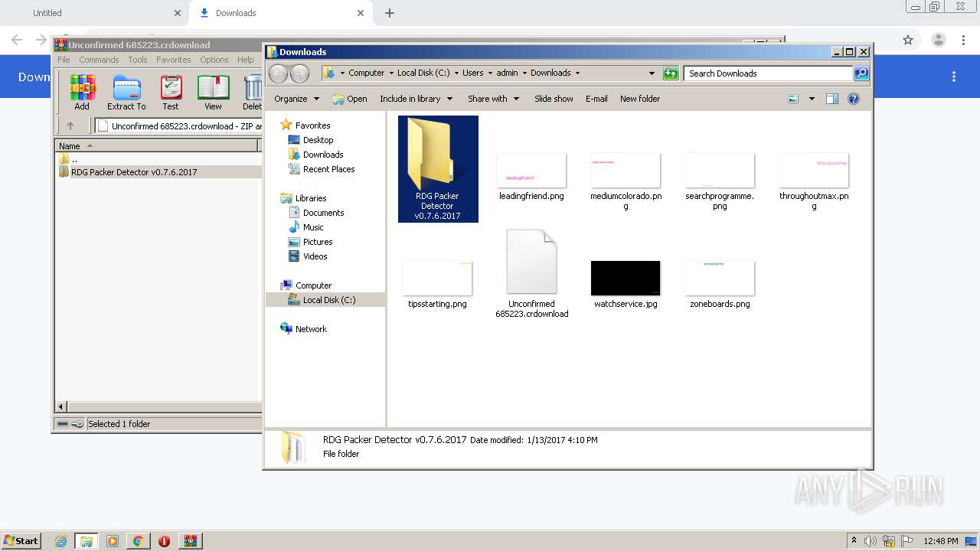
Task: Open Explorer help question mark icon
Action: point(854,99)
